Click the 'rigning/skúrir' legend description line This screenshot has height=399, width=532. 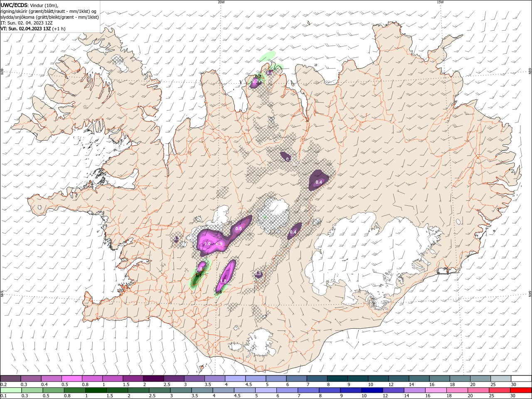[x=49, y=11]
